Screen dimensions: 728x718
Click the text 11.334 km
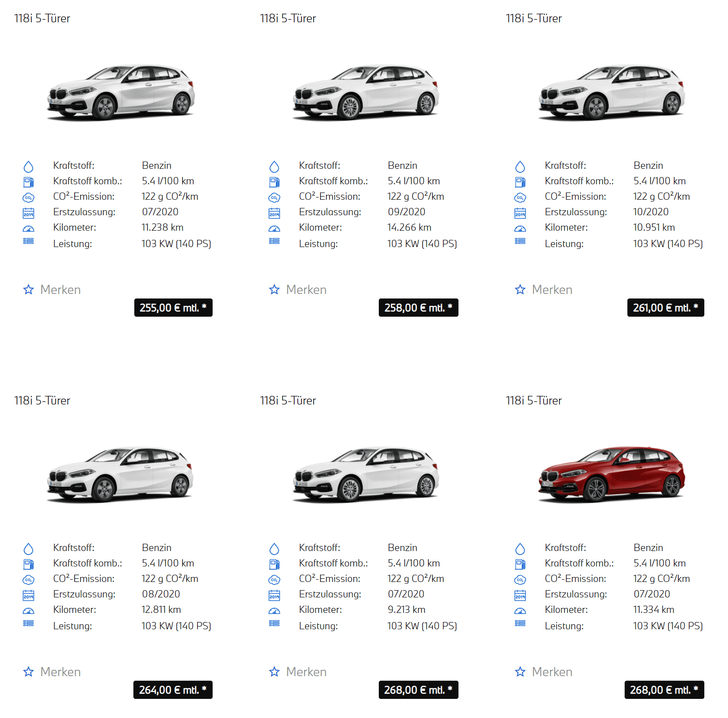(654, 610)
